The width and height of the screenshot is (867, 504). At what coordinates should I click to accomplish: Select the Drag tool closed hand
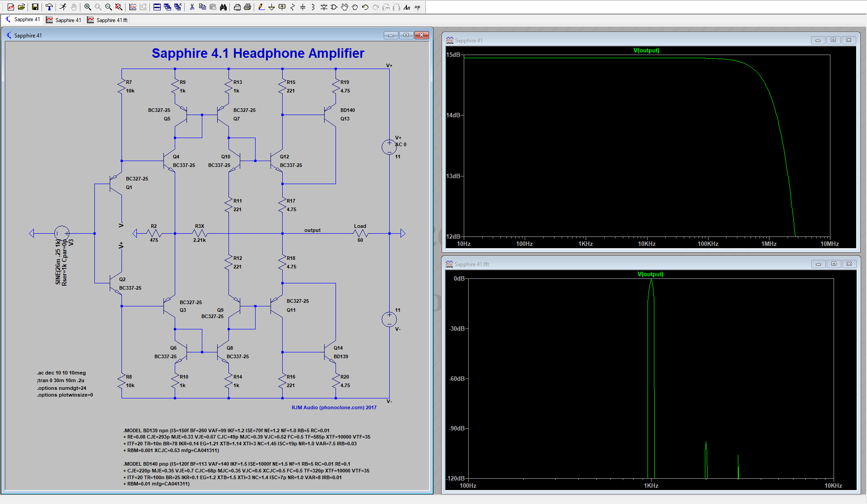click(x=355, y=7)
